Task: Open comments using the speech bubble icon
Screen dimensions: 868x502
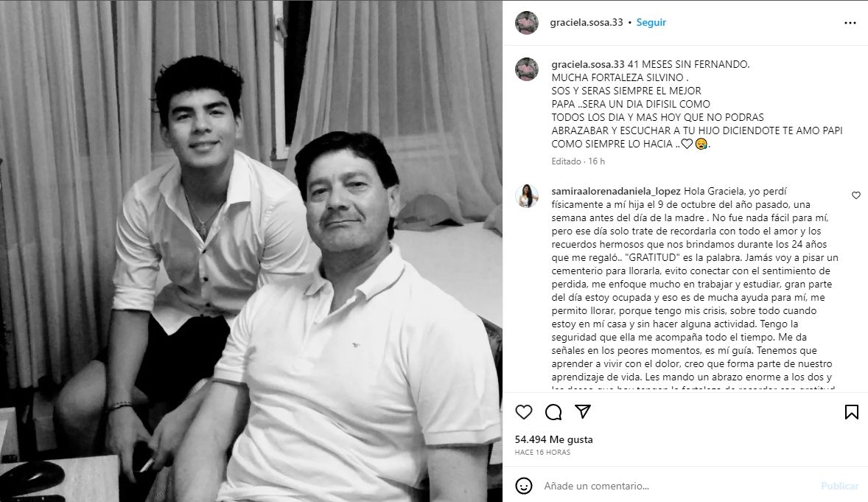Action: coord(553,411)
